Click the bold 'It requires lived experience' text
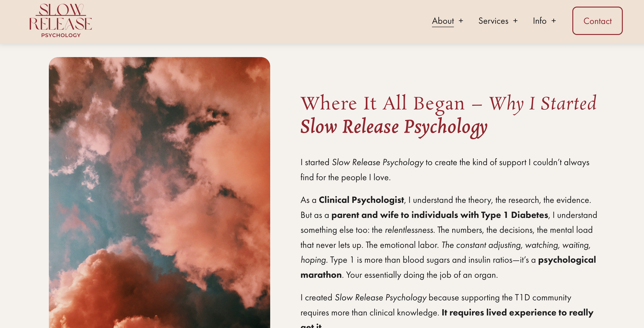The image size is (644, 328). coord(497,313)
